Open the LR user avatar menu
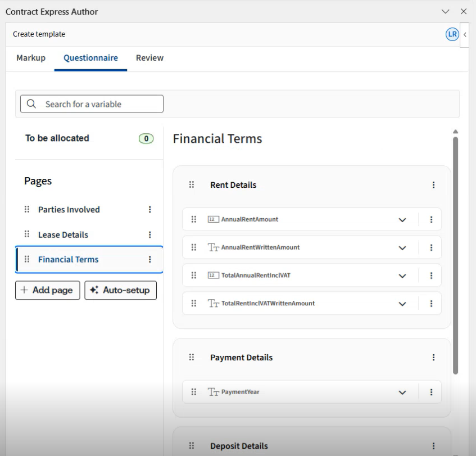This screenshot has height=456, width=476. (x=452, y=34)
